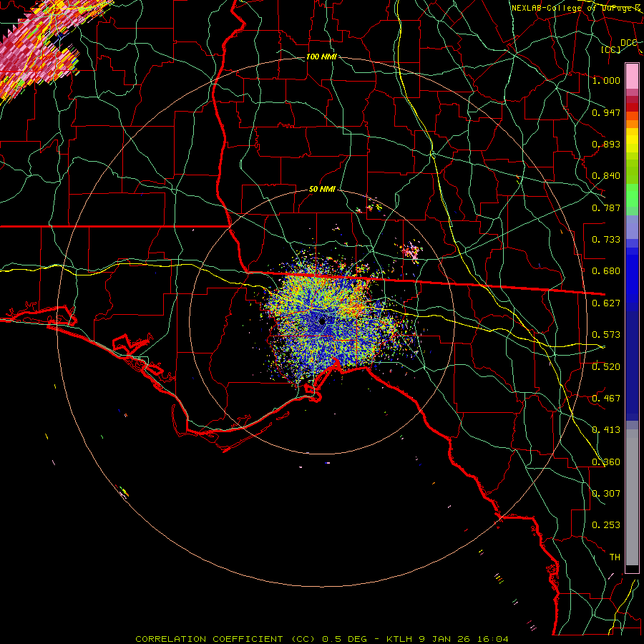Viewport: 644px width, 644px height.
Task: Click the red segment of the color bar
Action: pyautogui.click(x=632, y=107)
